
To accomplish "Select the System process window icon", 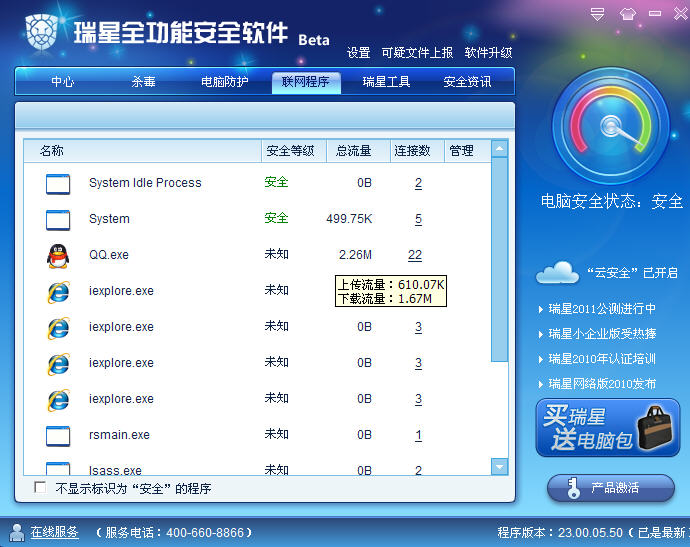I will pos(58,220).
